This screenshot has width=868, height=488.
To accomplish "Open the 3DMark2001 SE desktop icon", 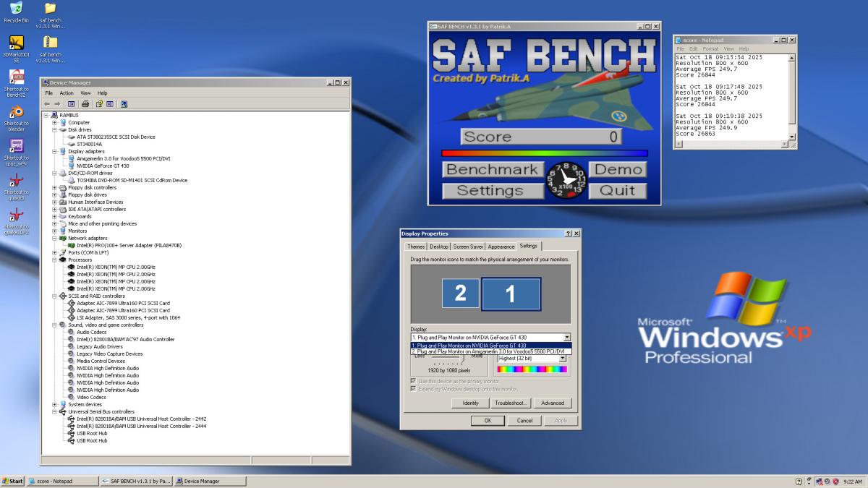I will 16,43.
